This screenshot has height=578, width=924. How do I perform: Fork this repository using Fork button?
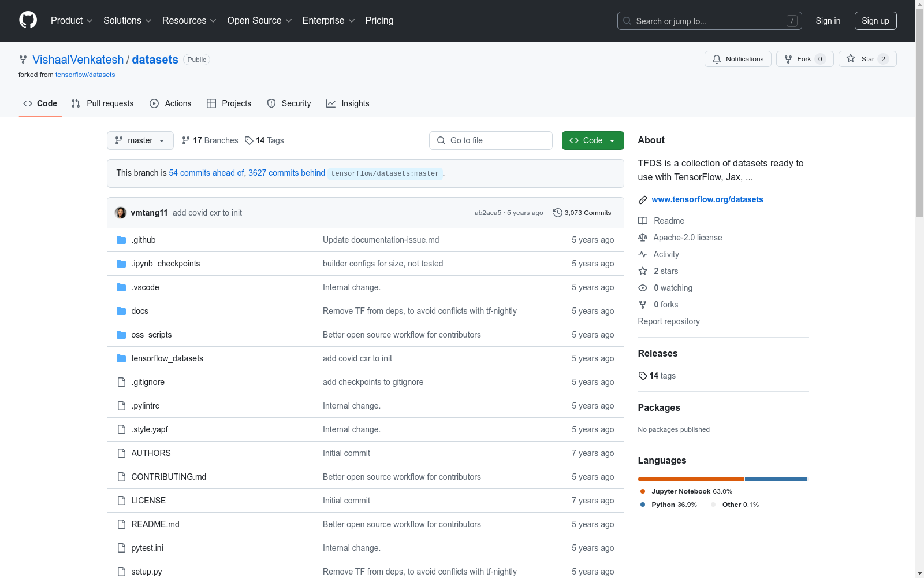tap(805, 59)
